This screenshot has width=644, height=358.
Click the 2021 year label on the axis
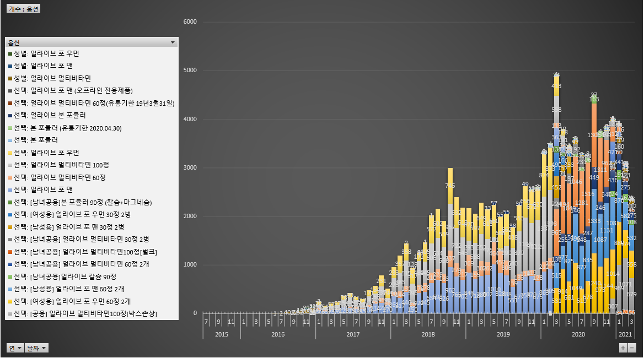pos(625,334)
